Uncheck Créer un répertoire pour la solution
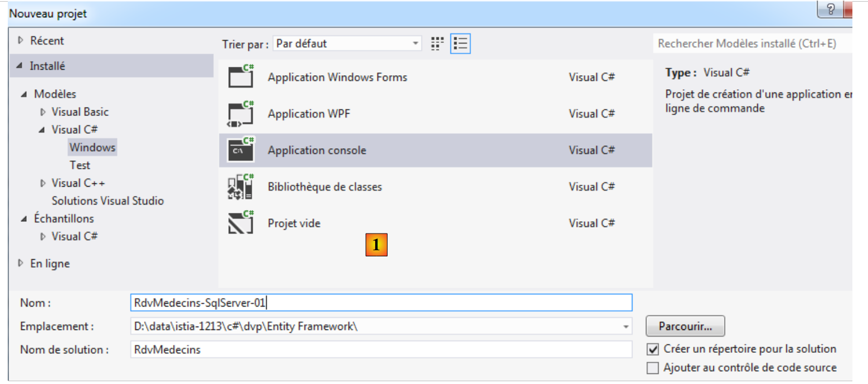The width and height of the screenshot is (868, 384). click(653, 349)
